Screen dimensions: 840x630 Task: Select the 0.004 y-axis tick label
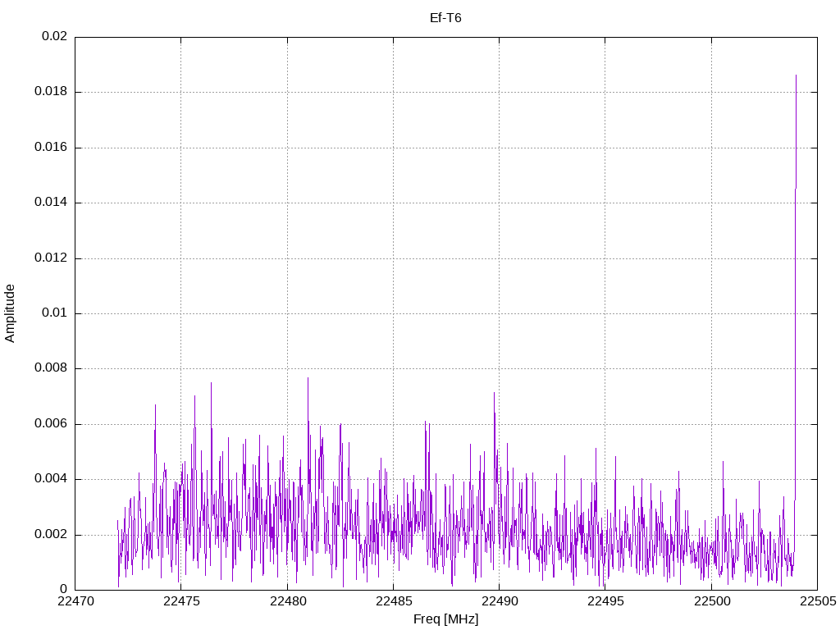coord(51,479)
